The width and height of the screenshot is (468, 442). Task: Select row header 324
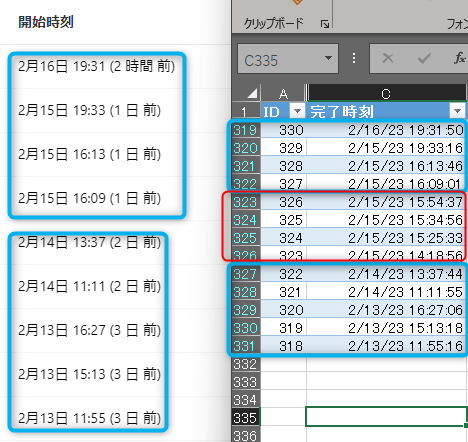click(246, 220)
